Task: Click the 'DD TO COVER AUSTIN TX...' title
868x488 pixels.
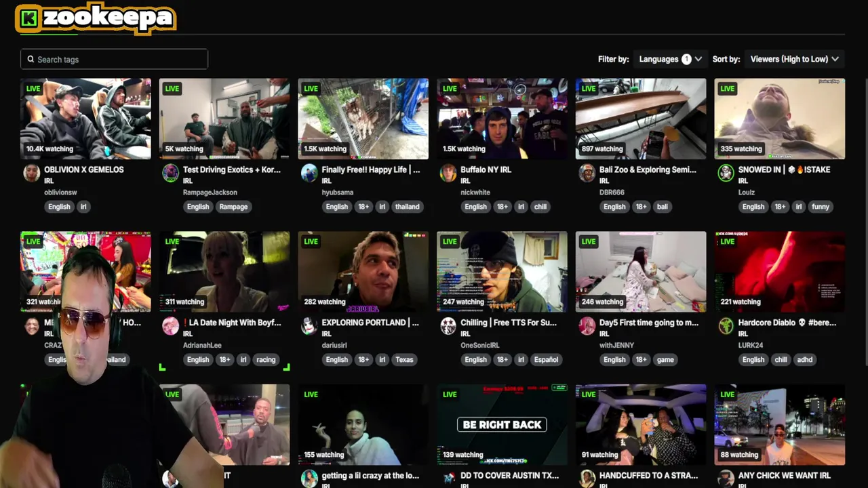Action: point(509,476)
